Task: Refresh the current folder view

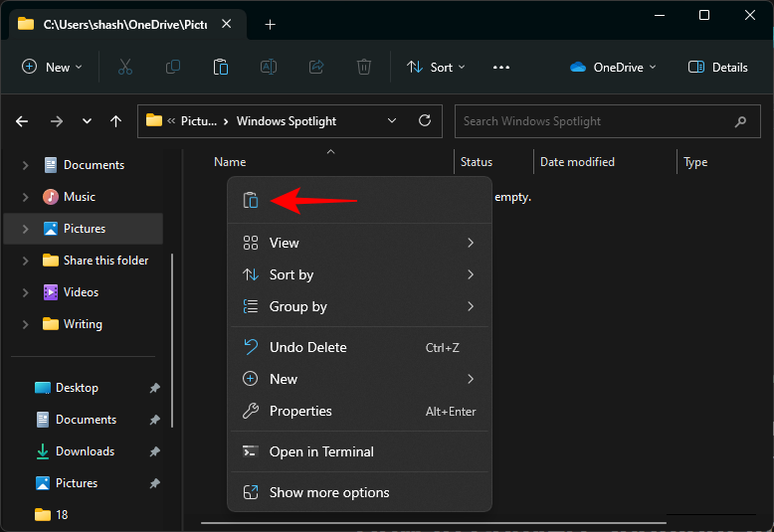Action: [425, 120]
